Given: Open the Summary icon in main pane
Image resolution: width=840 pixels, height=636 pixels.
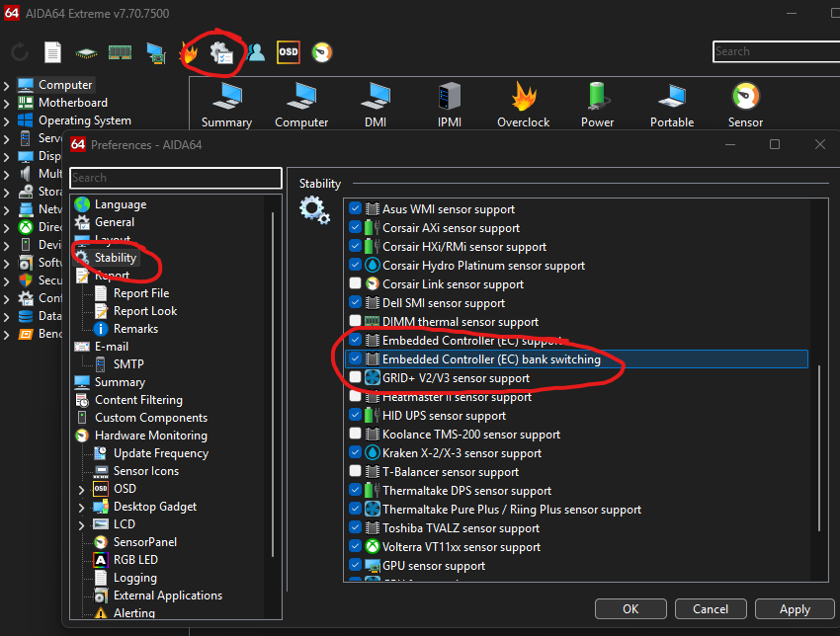Looking at the screenshot, I should click(x=226, y=106).
